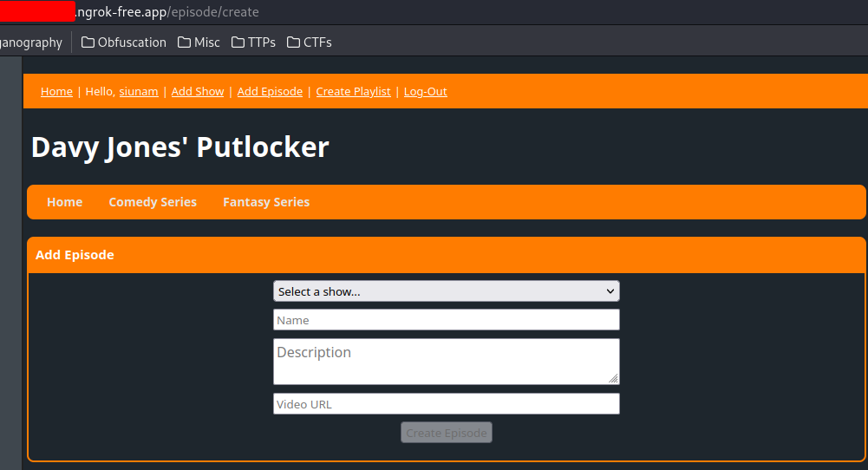
Task: Open the CTFs bookmarks folder
Action: [x=309, y=42]
